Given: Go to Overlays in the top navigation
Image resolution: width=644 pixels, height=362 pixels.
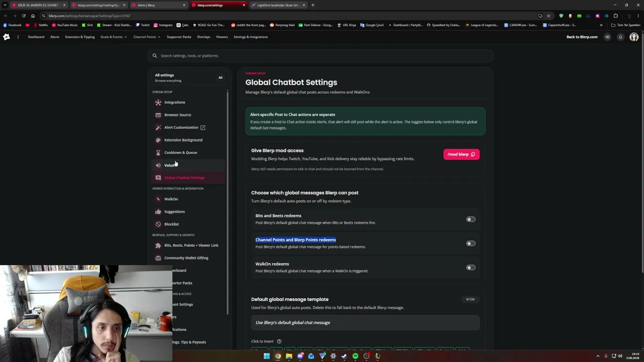Looking at the screenshot, I should tap(204, 37).
